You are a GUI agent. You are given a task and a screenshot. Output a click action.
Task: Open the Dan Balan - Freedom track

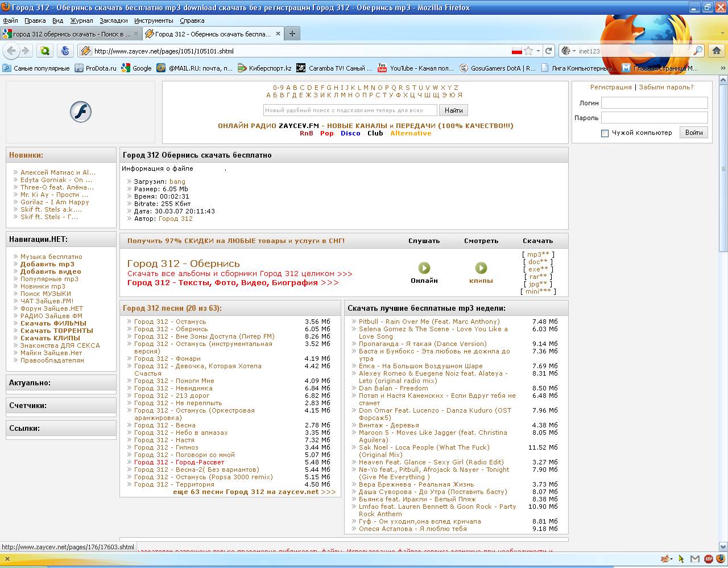[x=393, y=388]
